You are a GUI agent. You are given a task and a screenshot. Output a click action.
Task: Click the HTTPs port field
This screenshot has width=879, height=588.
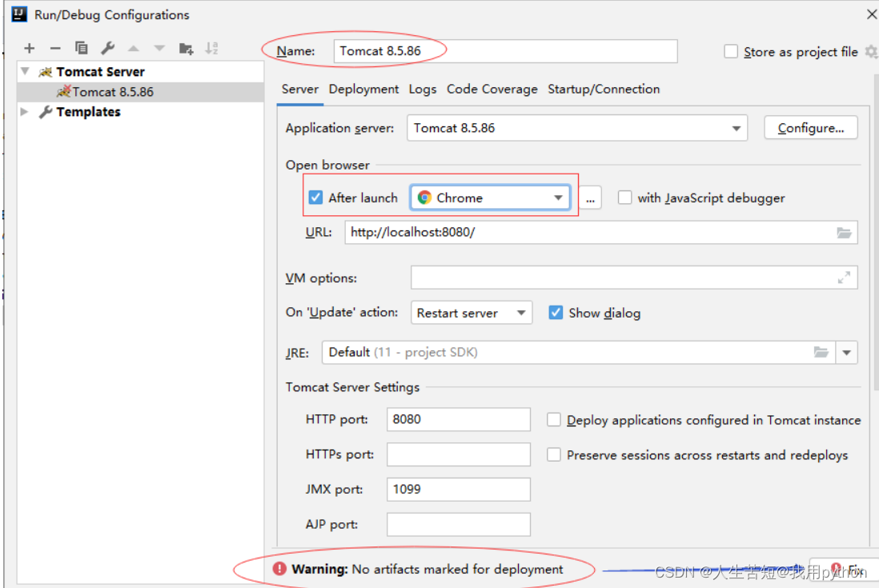coord(458,454)
